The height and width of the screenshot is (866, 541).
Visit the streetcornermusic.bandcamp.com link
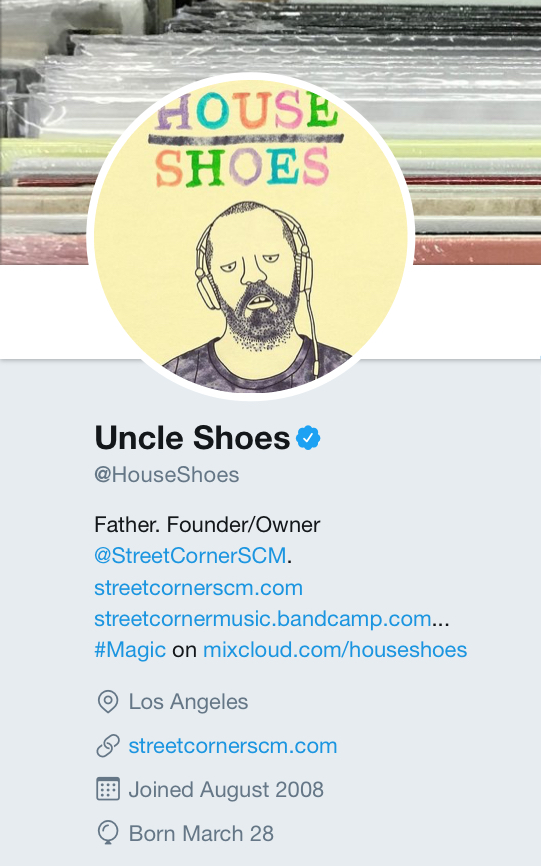pyautogui.click(x=263, y=619)
